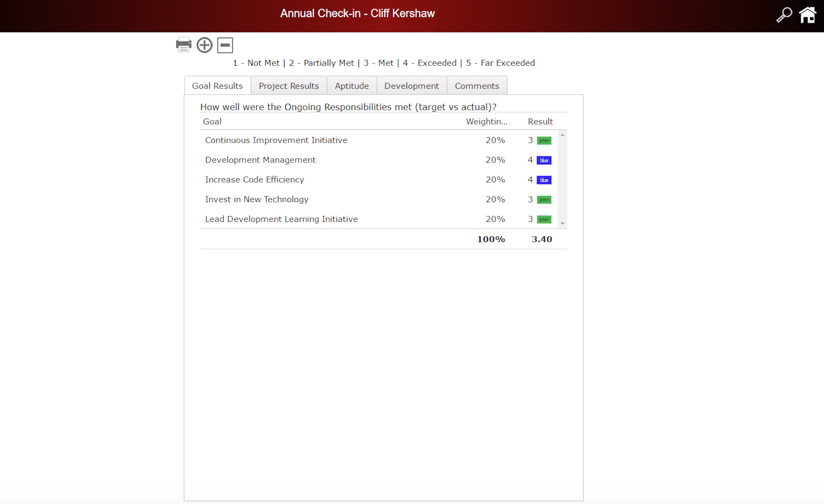Click the goal list scroll down arrow
824x504 pixels.
[562, 223]
